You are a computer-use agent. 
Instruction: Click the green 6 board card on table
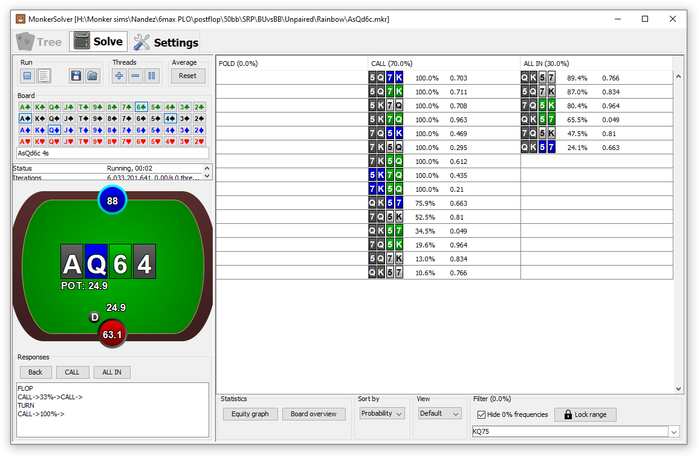point(120,262)
